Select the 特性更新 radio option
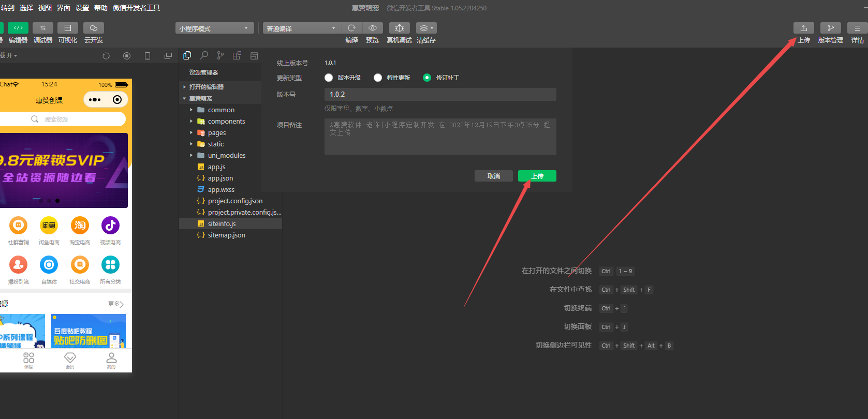The height and width of the screenshot is (419, 868). [378, 78]
